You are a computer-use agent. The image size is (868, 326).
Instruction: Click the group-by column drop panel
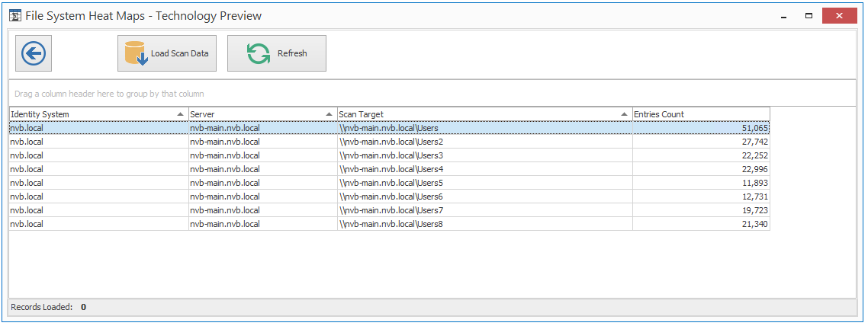point(432,94)
